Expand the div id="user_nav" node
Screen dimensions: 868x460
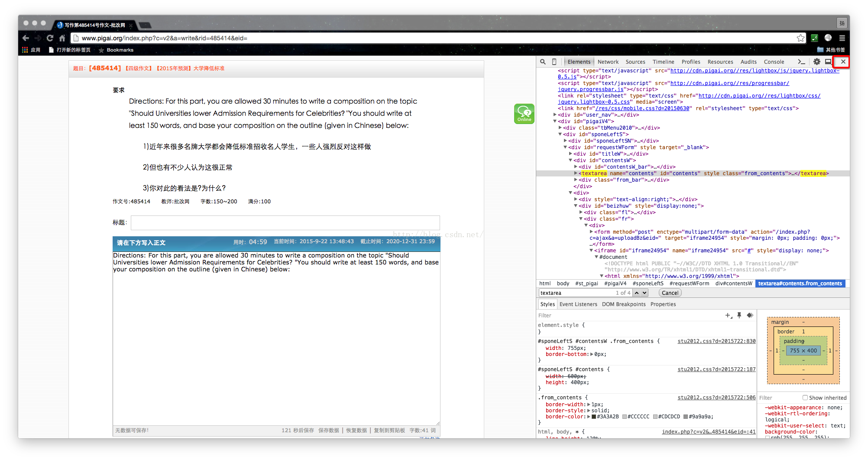pos(555,115)
